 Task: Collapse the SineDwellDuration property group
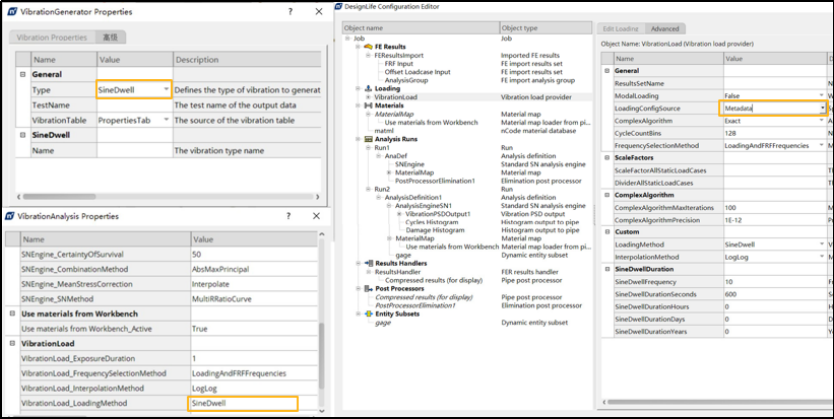click(607, 270)
